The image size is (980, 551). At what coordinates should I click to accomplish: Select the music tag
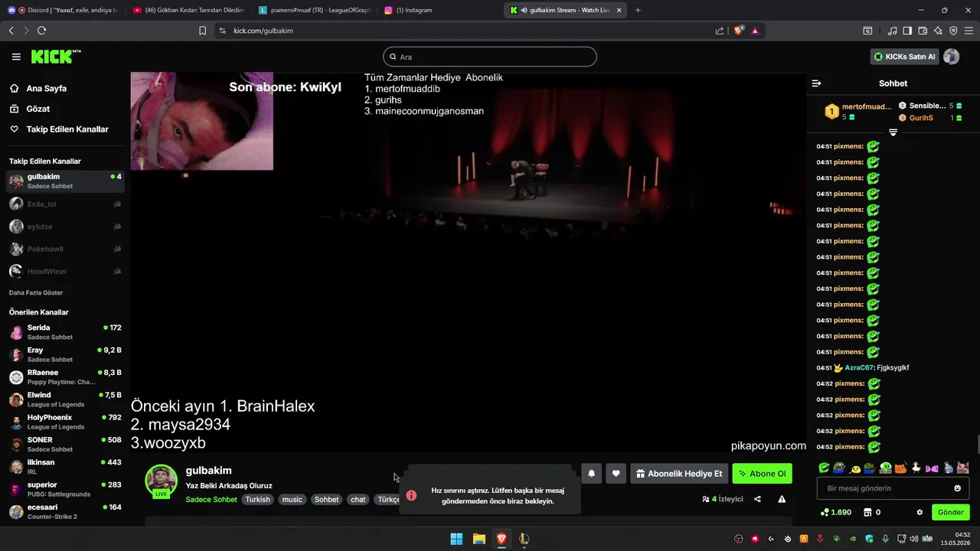coord(292,500)
